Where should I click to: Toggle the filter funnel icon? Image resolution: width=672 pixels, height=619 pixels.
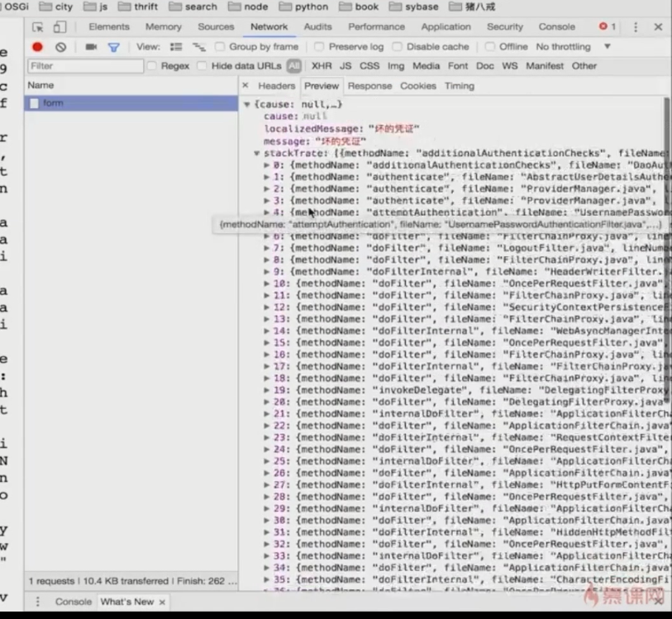(113, 47)
